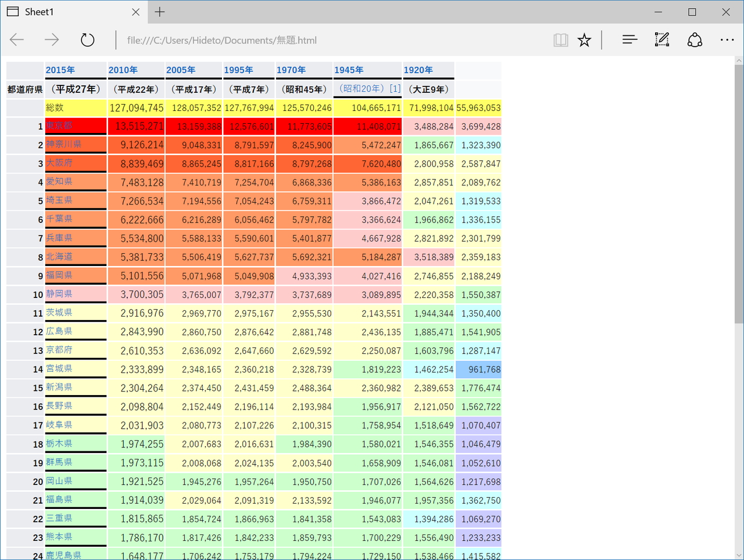Open the 愛知県 prefecture link
This screenshot has height=560, width=744.
point(59,181)
